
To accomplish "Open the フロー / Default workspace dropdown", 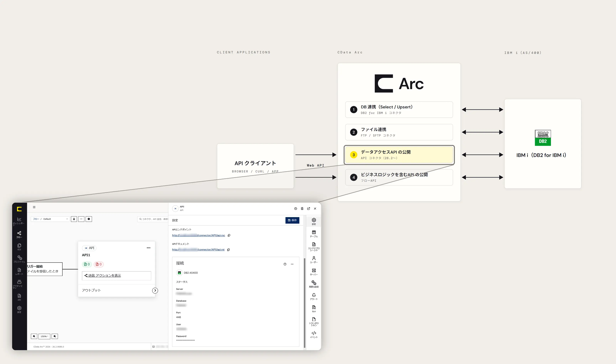I will click(x=50, y=219).
